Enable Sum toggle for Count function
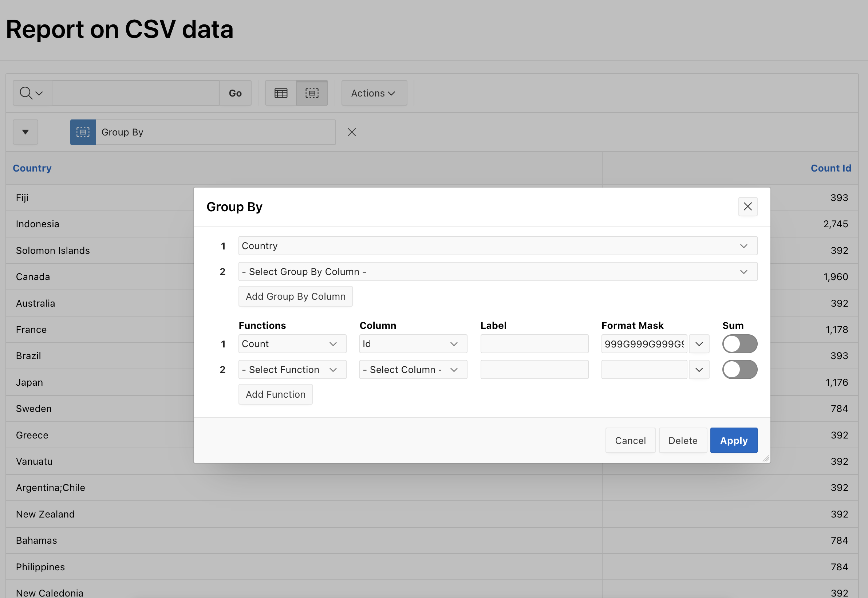 (739, 344)
